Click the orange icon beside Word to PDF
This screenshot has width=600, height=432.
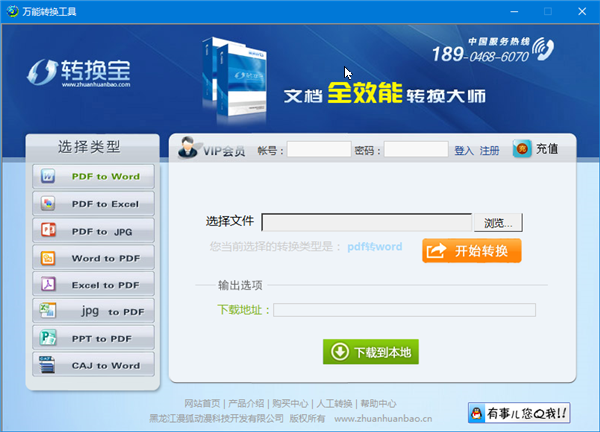48,258
